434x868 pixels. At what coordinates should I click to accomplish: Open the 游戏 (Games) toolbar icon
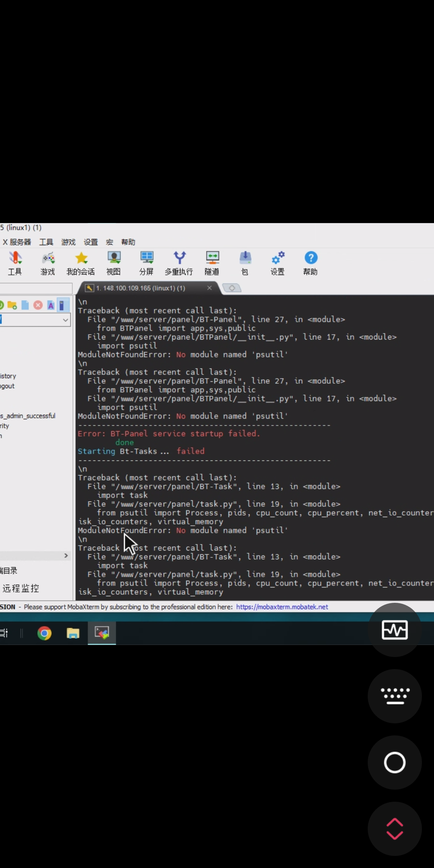48,263
